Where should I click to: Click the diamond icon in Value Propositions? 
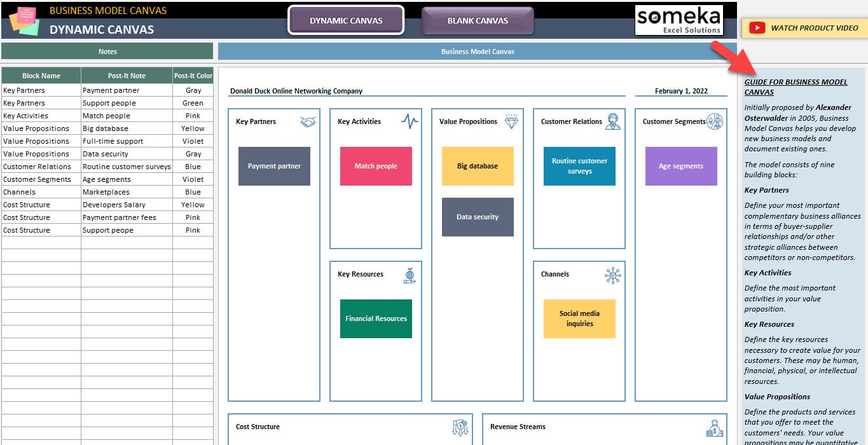pos(512,120)
